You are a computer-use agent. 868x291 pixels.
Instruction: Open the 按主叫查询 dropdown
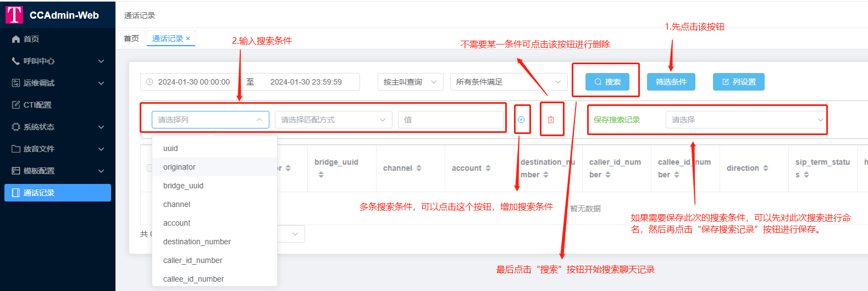pos(410,82)
